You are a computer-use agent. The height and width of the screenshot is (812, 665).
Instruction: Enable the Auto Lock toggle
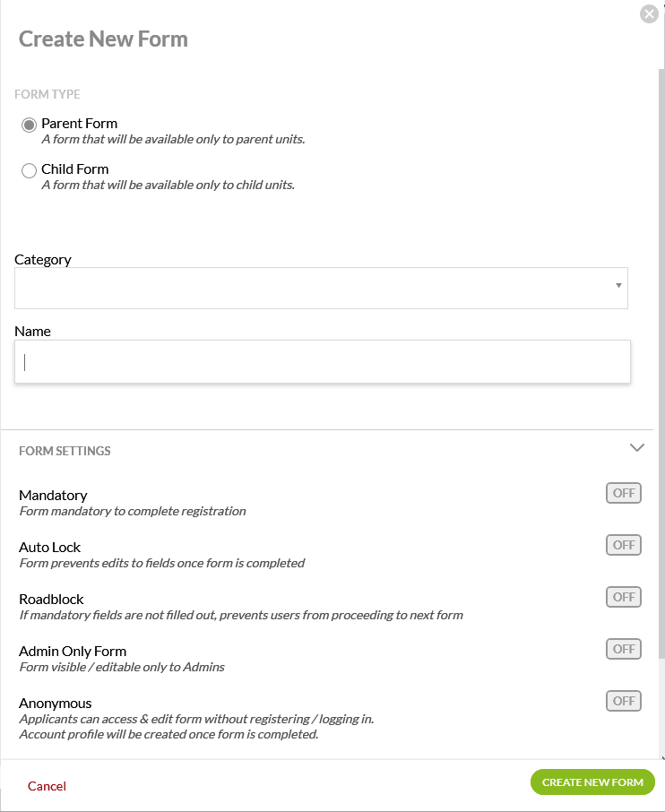point(624,545)
